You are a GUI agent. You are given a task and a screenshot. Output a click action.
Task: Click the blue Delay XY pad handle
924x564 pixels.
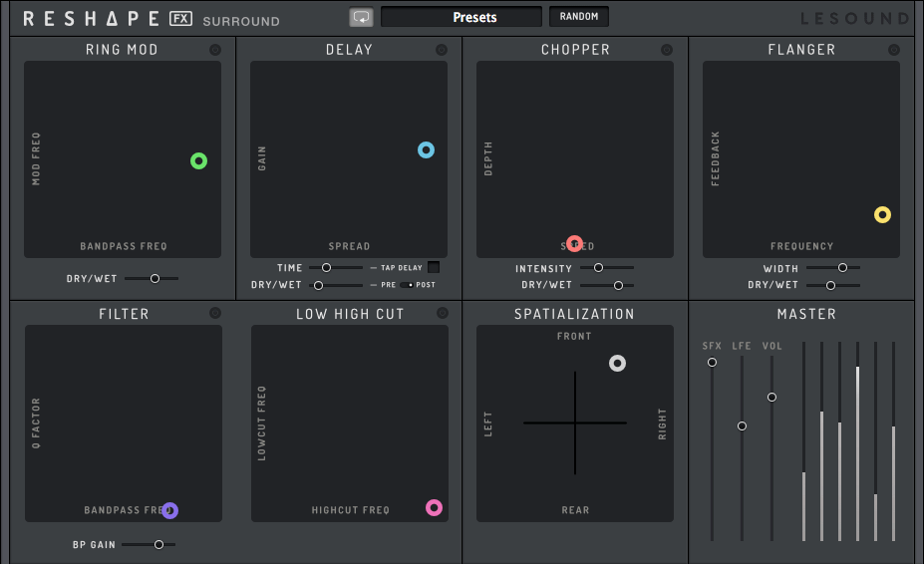click(426, 150)
